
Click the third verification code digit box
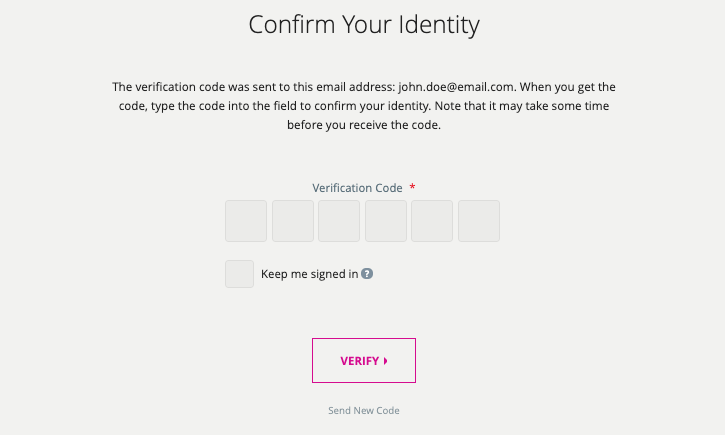point(339,221)
